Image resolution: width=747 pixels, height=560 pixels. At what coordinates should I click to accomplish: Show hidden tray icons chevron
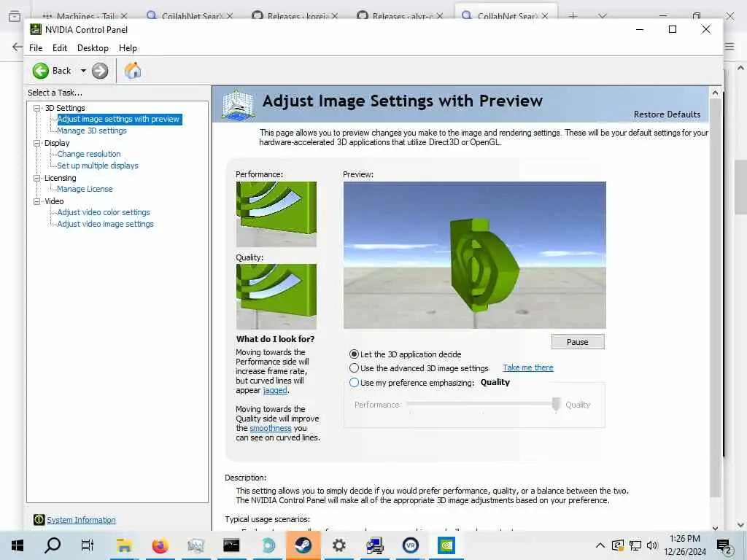(x=600, y=545)
